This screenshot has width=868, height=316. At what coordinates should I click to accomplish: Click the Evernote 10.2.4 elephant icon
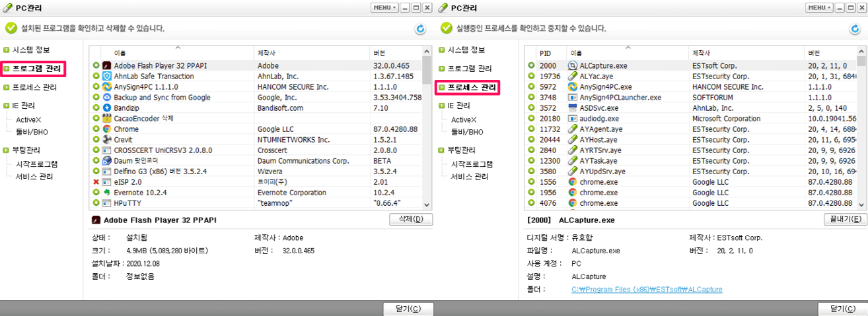click(106, 192)
